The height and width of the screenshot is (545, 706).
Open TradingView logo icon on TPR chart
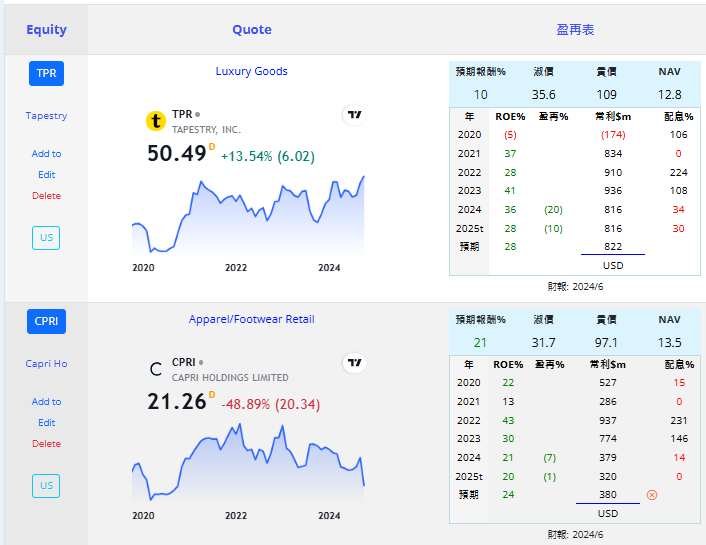tap(354, 115)
